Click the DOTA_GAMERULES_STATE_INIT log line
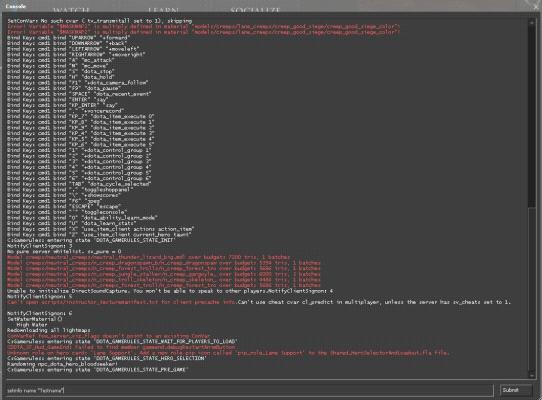542x400 pixels. tap(91, 240)
